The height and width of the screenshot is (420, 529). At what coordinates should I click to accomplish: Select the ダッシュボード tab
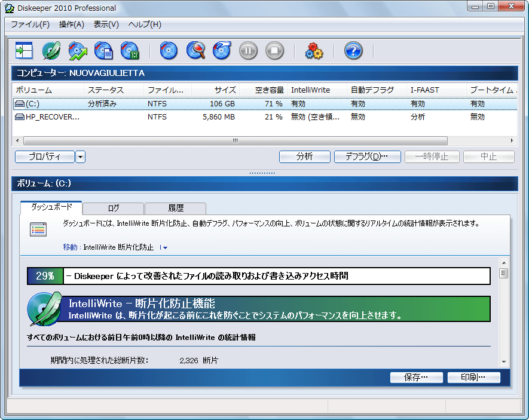pyautogui.click(x=51, y=207)
